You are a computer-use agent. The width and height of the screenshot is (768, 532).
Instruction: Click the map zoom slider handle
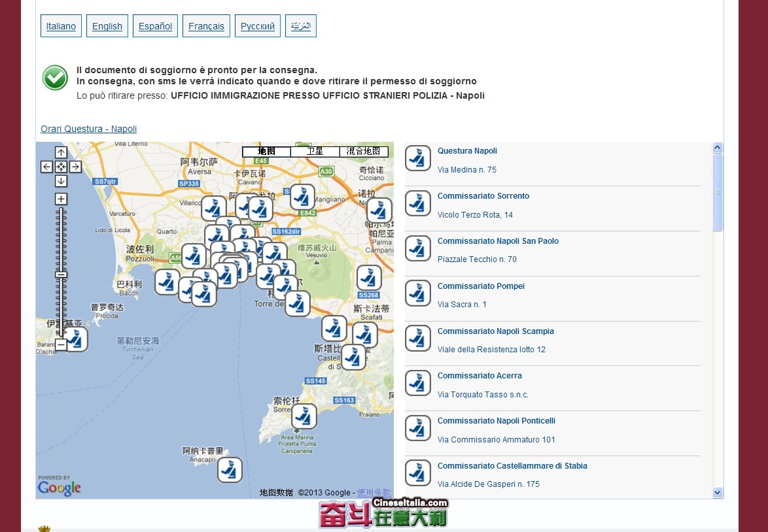pyautogui.click(x=61, y=274)
